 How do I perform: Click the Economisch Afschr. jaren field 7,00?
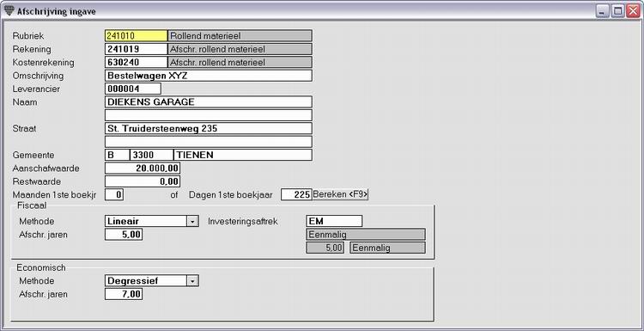[x=124, y=294]
